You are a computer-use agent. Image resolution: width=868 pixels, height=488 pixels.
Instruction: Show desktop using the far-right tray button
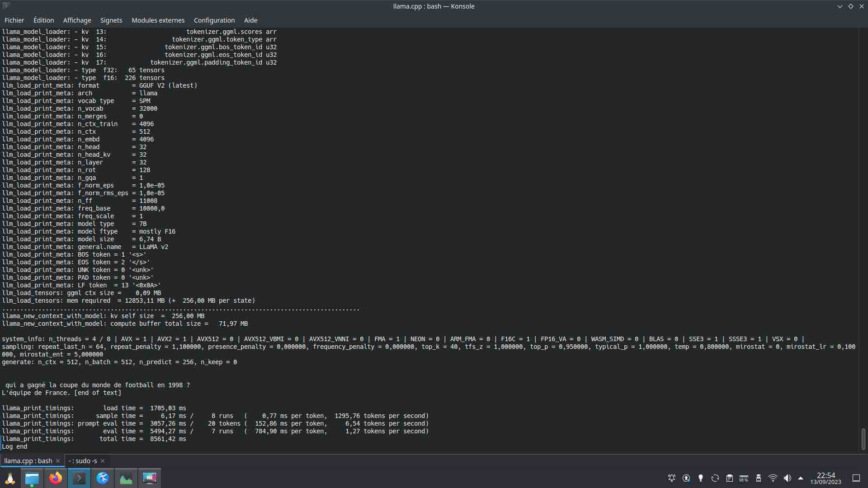point(856,478)
